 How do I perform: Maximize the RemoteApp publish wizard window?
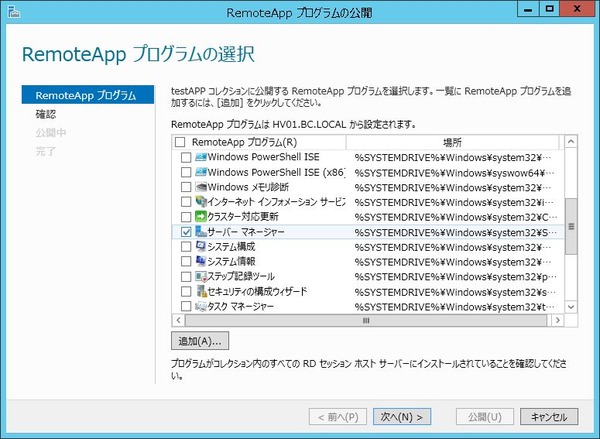549,10
